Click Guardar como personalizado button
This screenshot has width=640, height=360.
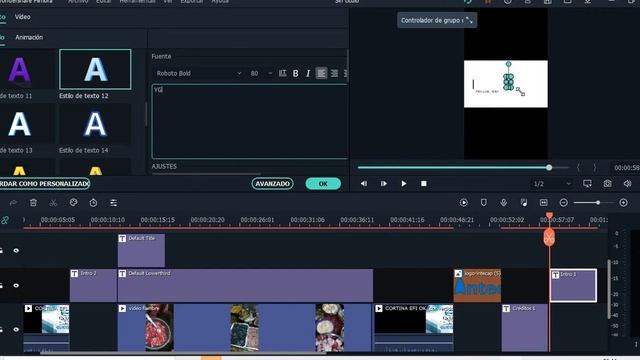click(44, 184)
